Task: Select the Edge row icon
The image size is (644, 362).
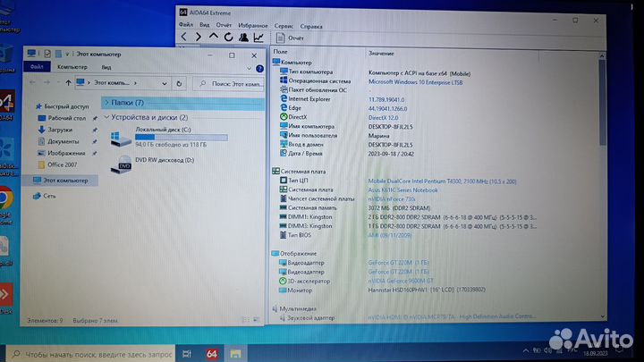Action: pos(284,107)
